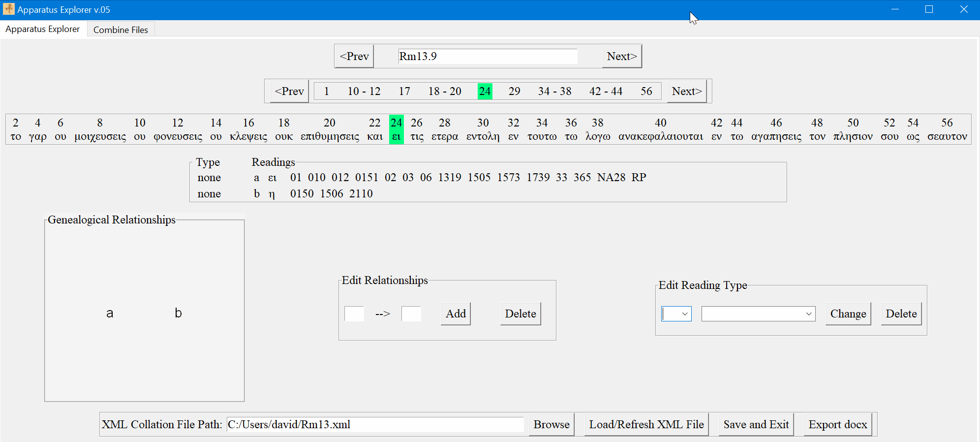The height and width of the screenshot is (442, 980).
Task: Click word λογω at index 38
Action: pyautogui.click(x=598, y=136)
